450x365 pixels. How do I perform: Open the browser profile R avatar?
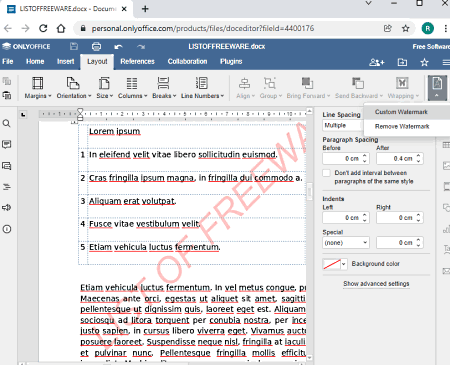(428, 28)
